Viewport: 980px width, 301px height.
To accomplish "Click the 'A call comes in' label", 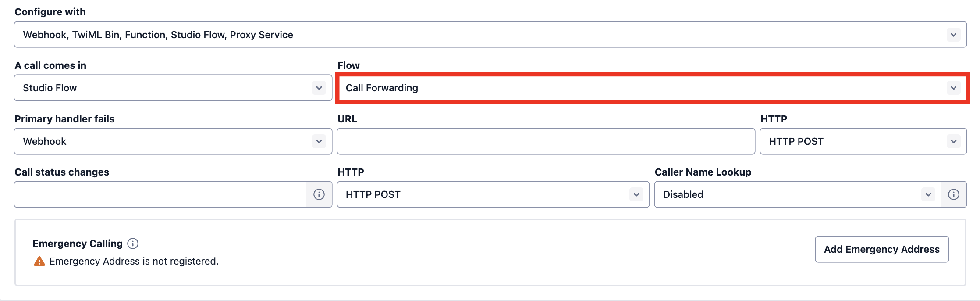I will tap(50, 65).
